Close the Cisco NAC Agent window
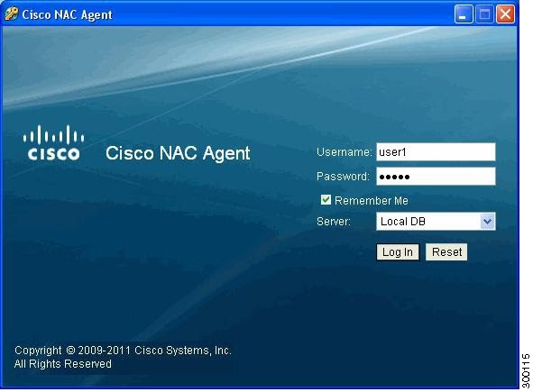The height and width of the screenshot is (392, 533). (x=505, y=14)
